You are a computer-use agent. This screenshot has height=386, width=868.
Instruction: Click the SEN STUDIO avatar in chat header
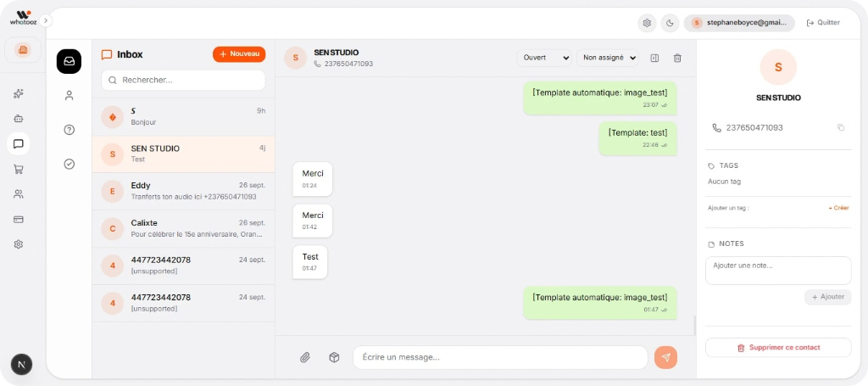pyautogui.click(x=296, y=58)
